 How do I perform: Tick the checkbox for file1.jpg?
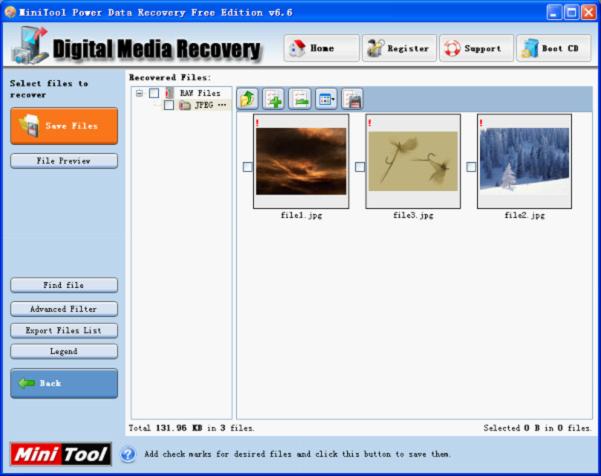248,167
